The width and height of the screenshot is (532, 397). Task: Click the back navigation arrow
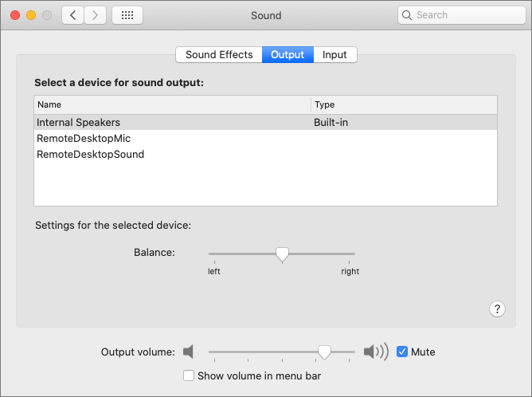coord(73,15)
